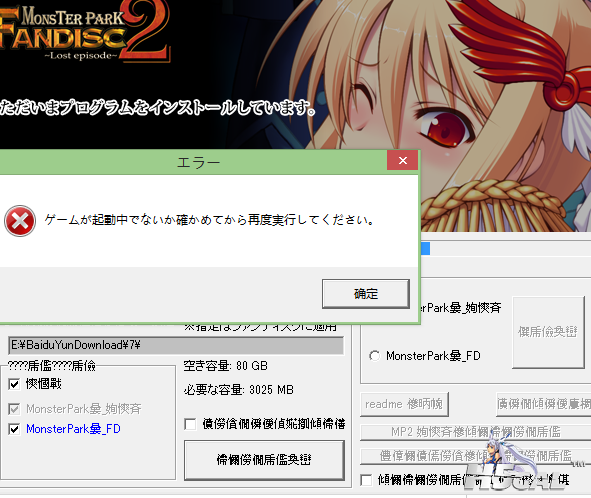Select the MonsterPark曼_FD radio button
The image size is (591, 498).
pos(375,355)
